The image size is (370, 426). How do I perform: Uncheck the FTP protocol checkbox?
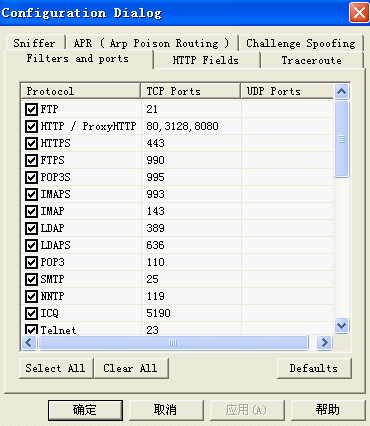pos(31,109)
